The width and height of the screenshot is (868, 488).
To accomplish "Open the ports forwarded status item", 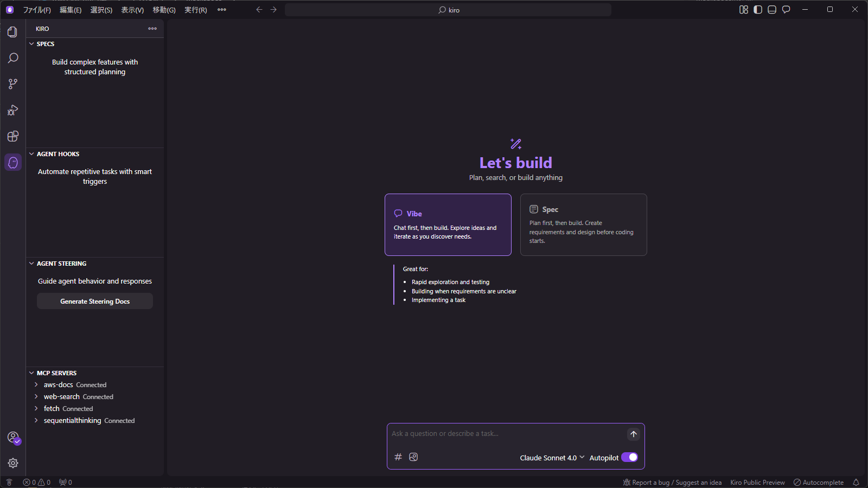I will tap(66, 482).
